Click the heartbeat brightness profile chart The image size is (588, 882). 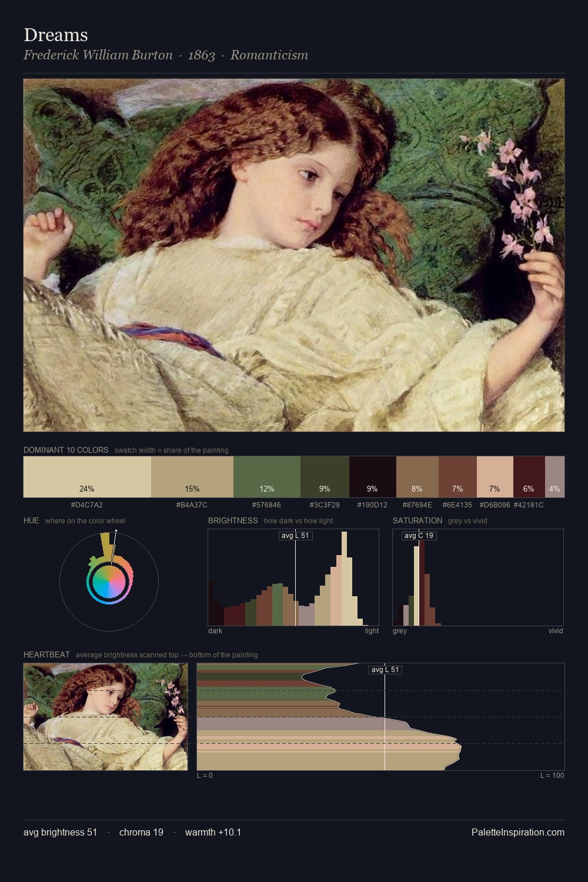tap(380, 717)
